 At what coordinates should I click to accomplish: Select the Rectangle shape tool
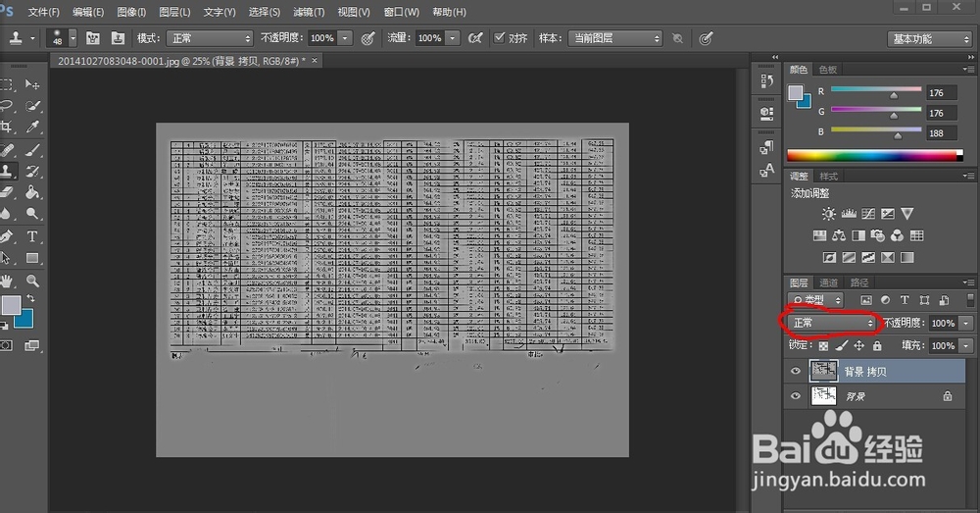pos(32,258)
